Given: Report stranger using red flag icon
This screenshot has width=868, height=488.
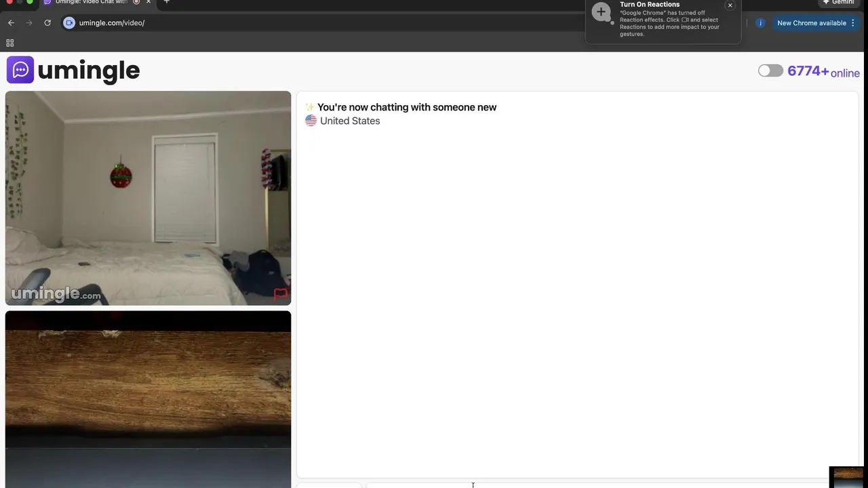Looking at the screenshot, I should click(x=280, y=293).
